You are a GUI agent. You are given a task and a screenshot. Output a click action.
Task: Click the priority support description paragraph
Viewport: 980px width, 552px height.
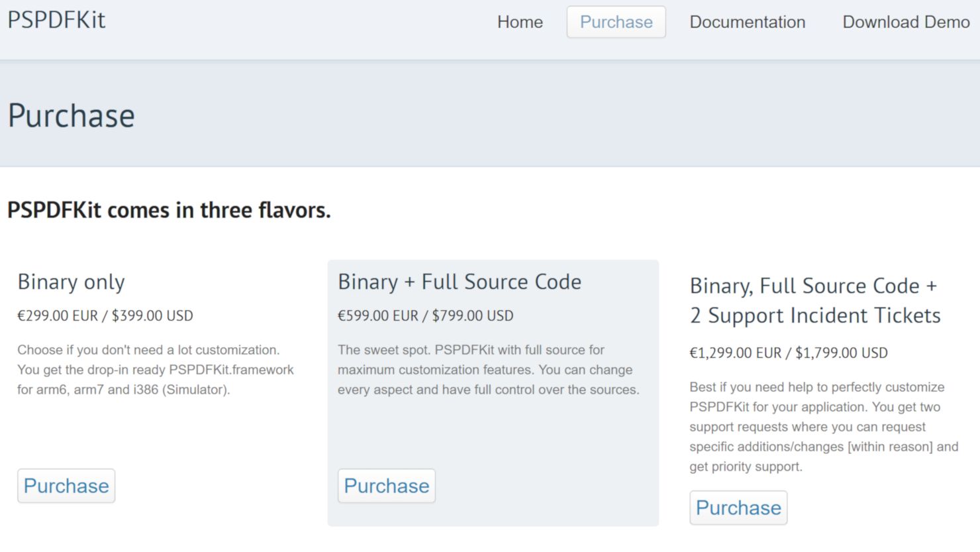coord(823,427)
